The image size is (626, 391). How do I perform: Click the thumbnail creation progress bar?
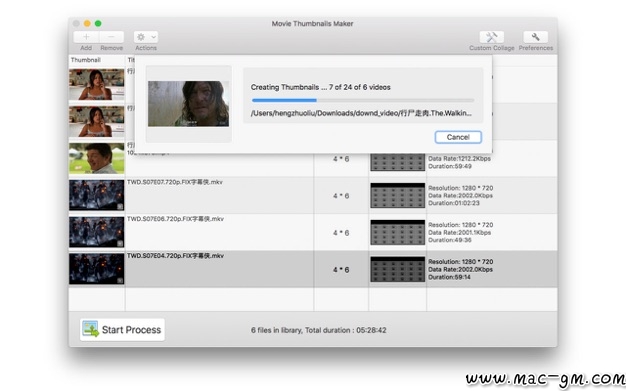click(363, 100)
